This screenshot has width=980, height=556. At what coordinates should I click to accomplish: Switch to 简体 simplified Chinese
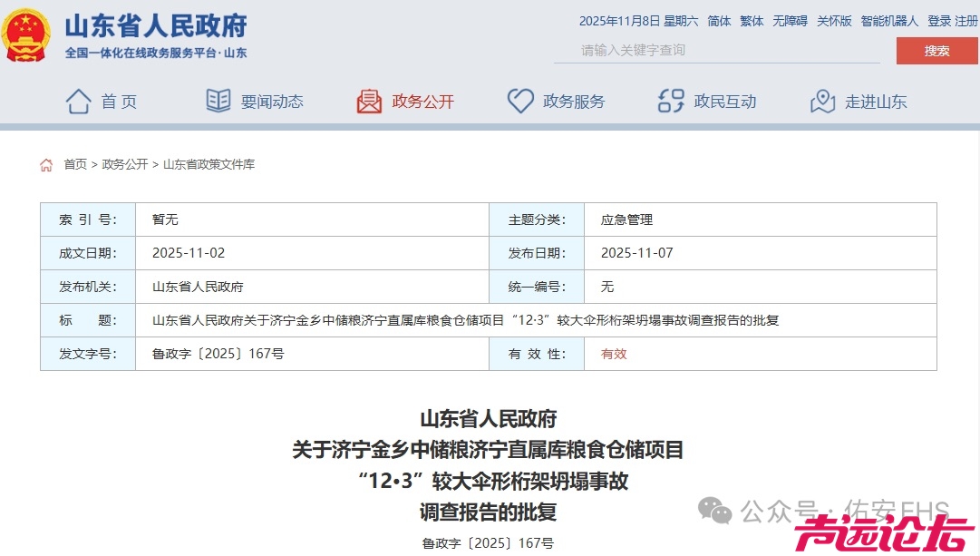(x=719, y=21)
